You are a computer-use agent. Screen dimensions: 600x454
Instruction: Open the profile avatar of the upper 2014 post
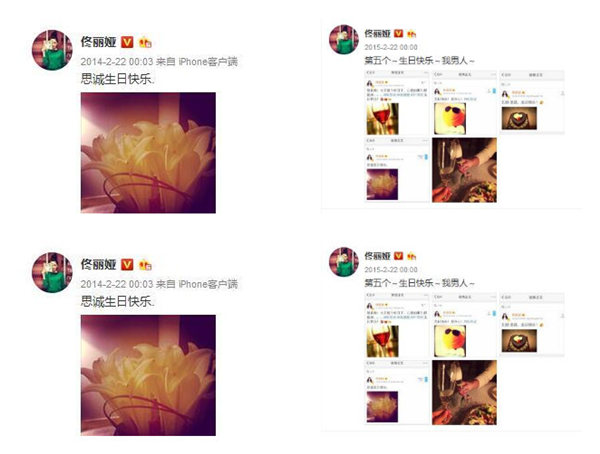pyautogui.click(x=52, y=50)
